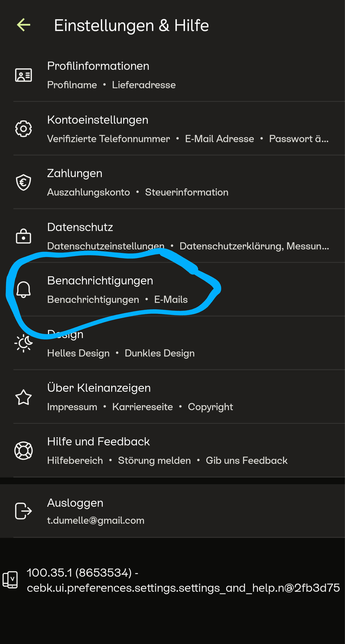Tap the logout door icon

coord(23,511)
